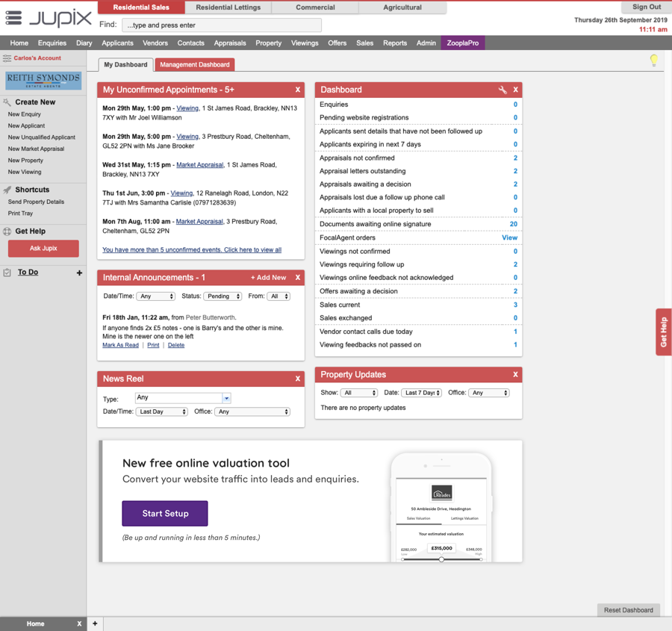672x631 pixels.
Task: Close the Property Updates panel
Action: (515, 374)
